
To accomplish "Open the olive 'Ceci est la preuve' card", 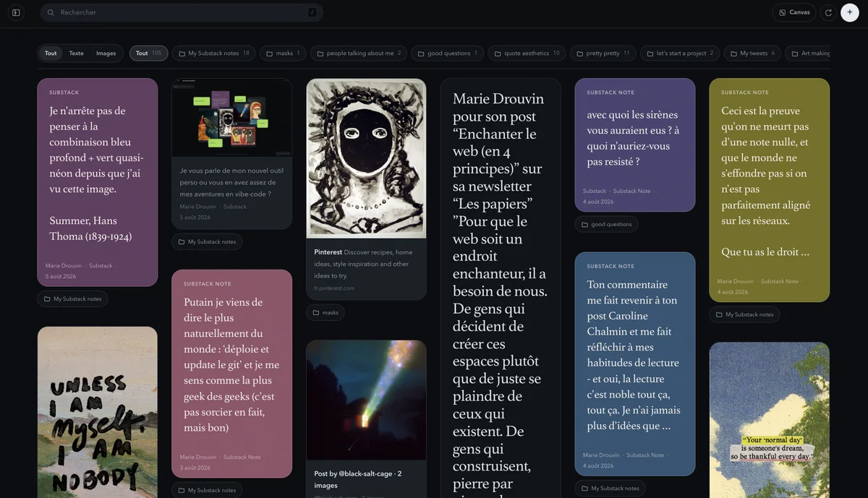I will click(770, 189).
